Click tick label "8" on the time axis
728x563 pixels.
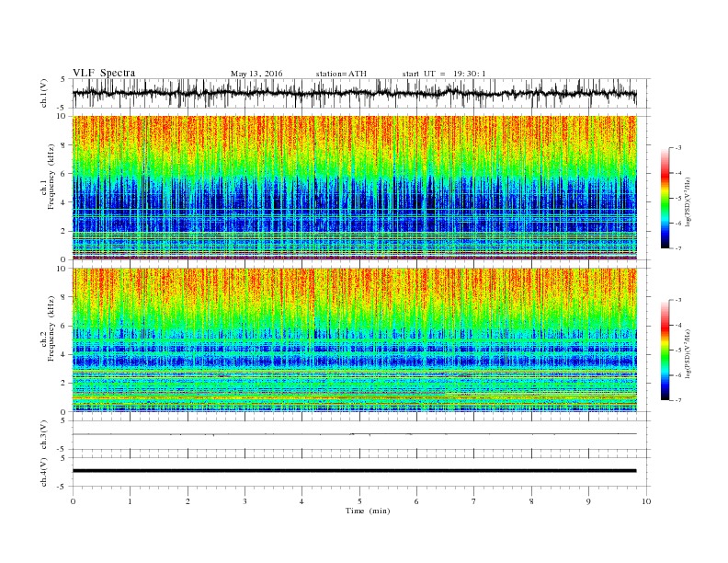click(x=531, y=501)
